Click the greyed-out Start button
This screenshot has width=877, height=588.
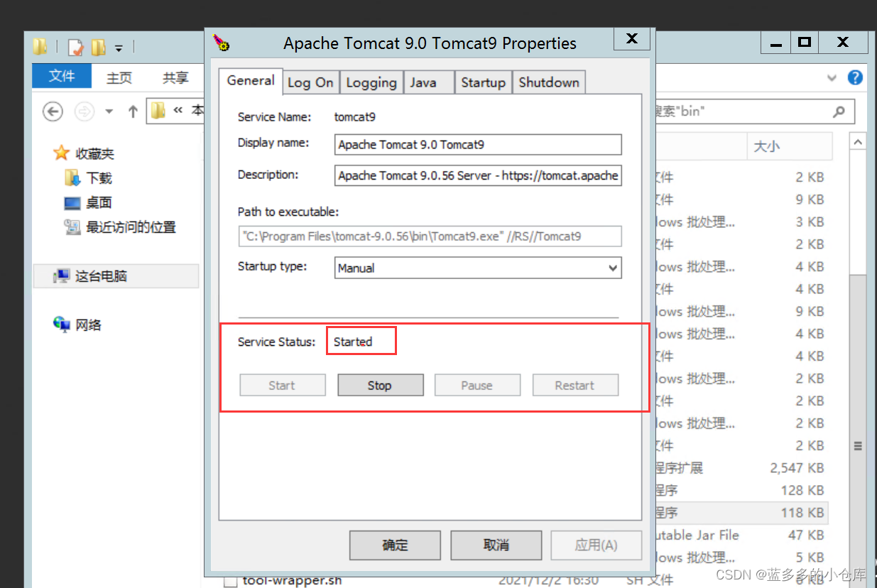(x=282, y=385)
